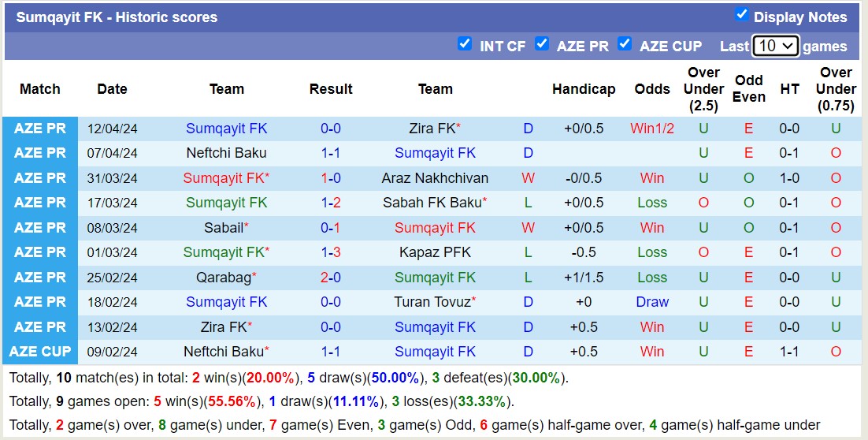Viewport: 868px width, 440px height.
Task: Click the AZE CUP match label
Action: pyautogui.click(x=39, y=352)
